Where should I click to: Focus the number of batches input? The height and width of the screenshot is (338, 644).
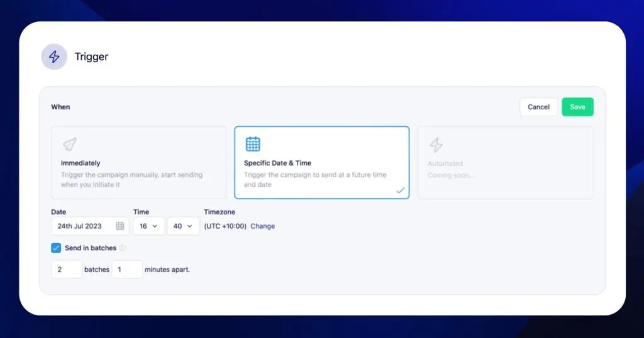pyautogui.click(x=67, y=270)
